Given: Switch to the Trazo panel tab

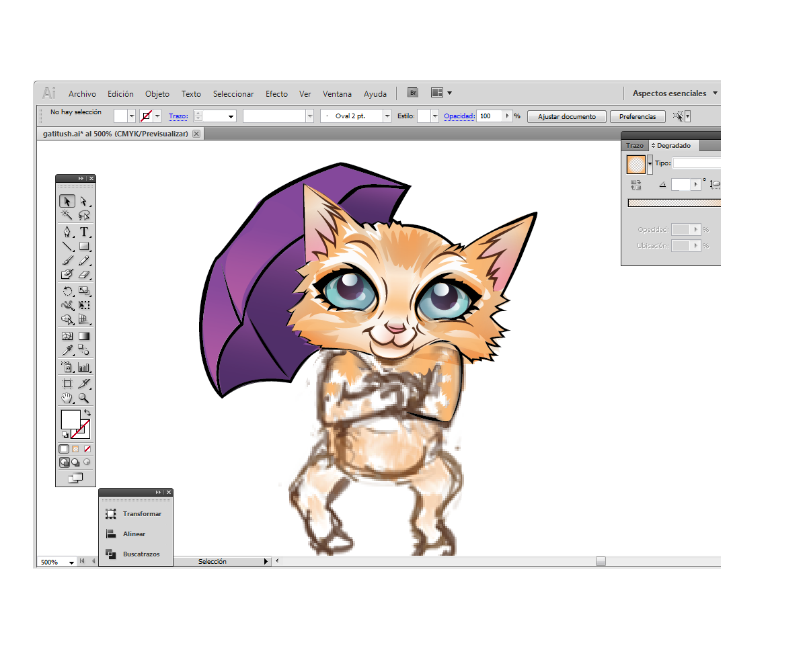Looking at the screenshot, I should pos(634,146).
